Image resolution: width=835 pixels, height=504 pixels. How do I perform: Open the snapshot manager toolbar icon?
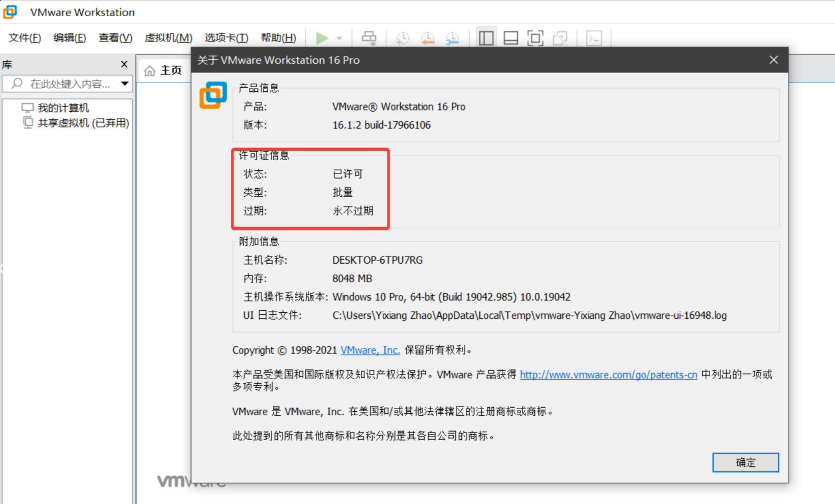(x=452, y=38)
